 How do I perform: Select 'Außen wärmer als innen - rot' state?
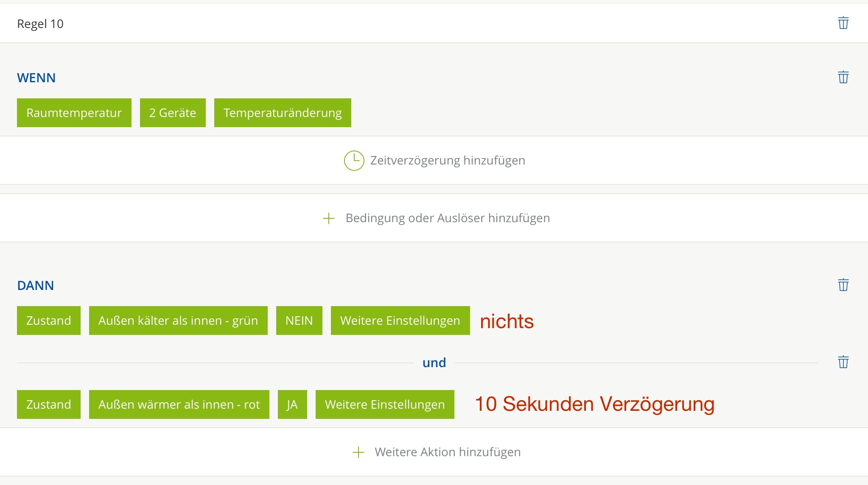[x=179, y=404]
